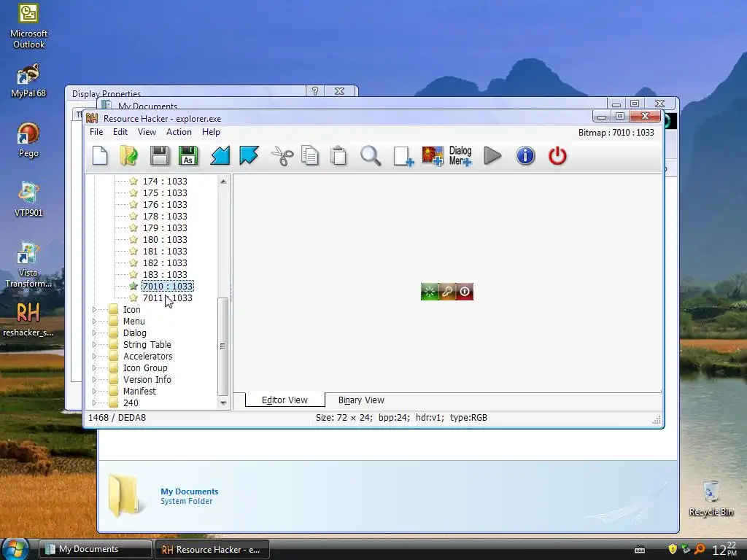Click Display Properties help question button
747x560 pixels.
coord(315,91)
